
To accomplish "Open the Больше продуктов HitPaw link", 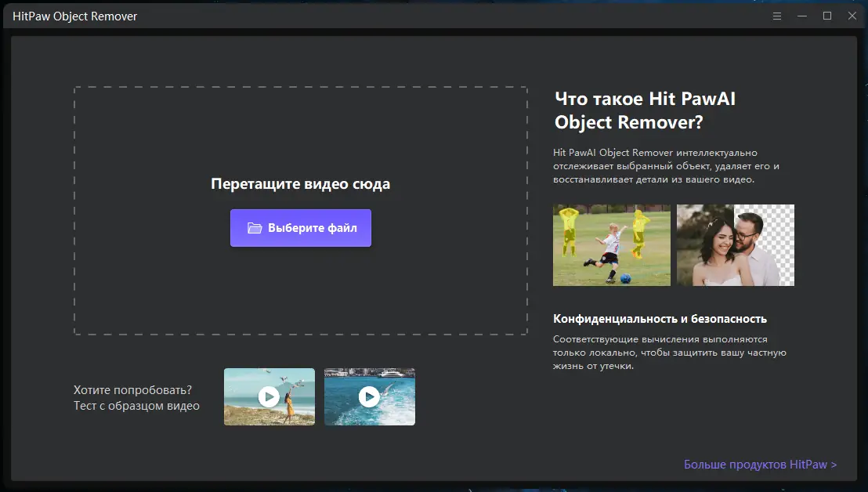I will [x=758, y=464].
